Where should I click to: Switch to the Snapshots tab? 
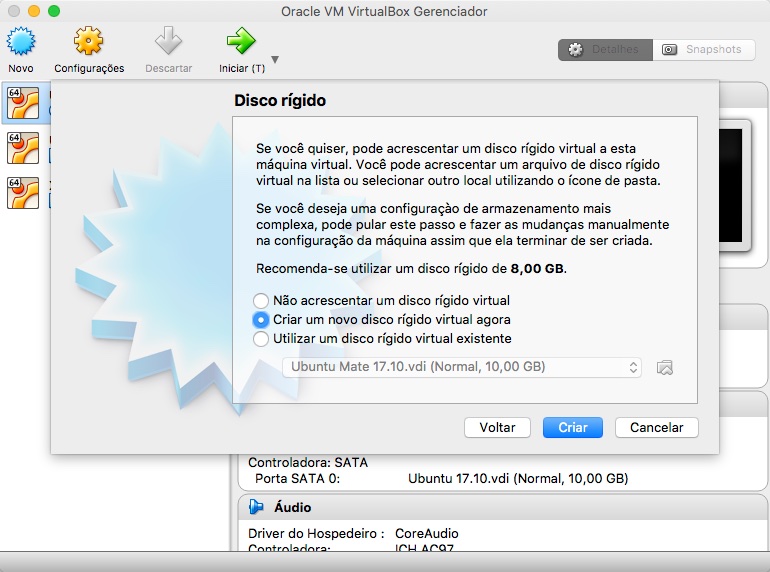pyautogui.click(x=703, y=49)
